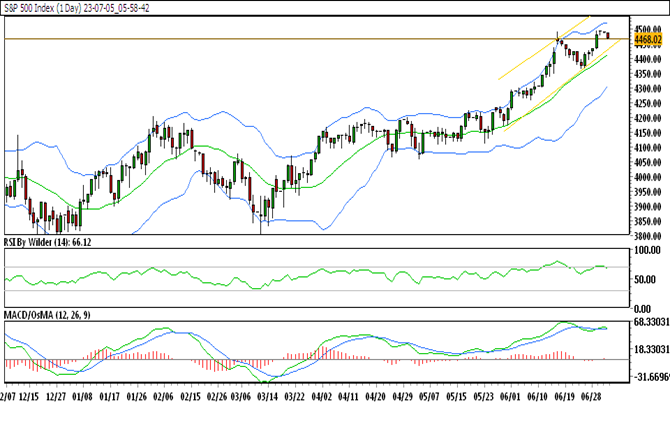Select the 4000.00 price axis label
This screenshot has height=422, width=670.
648,177
